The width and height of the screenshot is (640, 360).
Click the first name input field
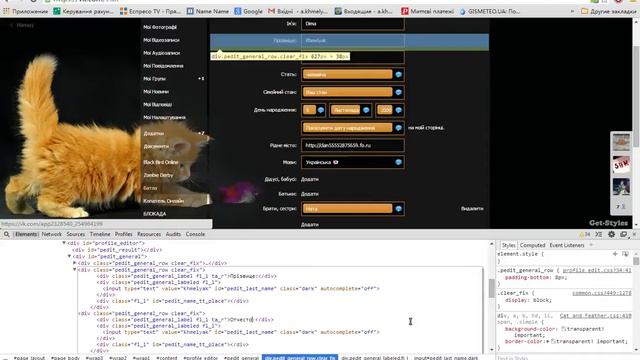tap(353, 24)
